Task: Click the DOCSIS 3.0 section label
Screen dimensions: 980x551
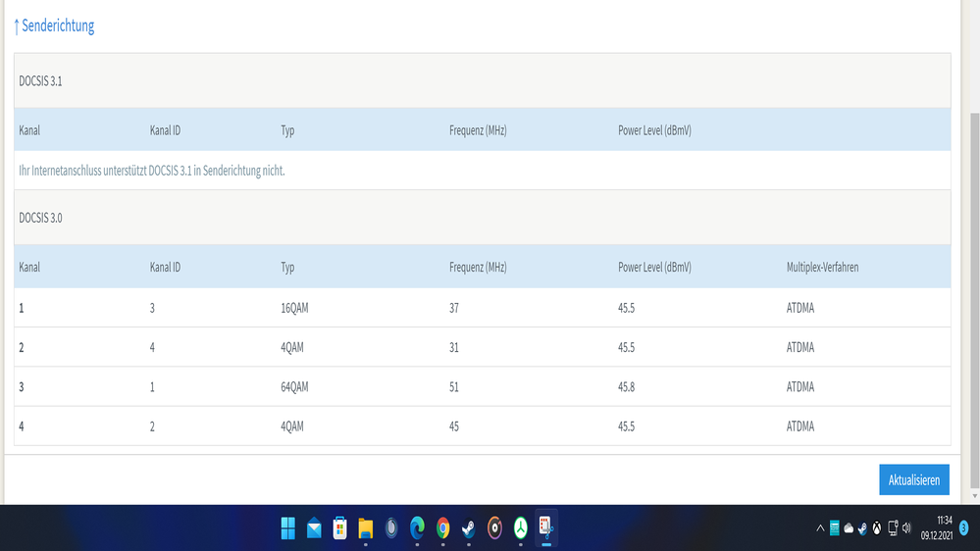Action: [40, 218]
